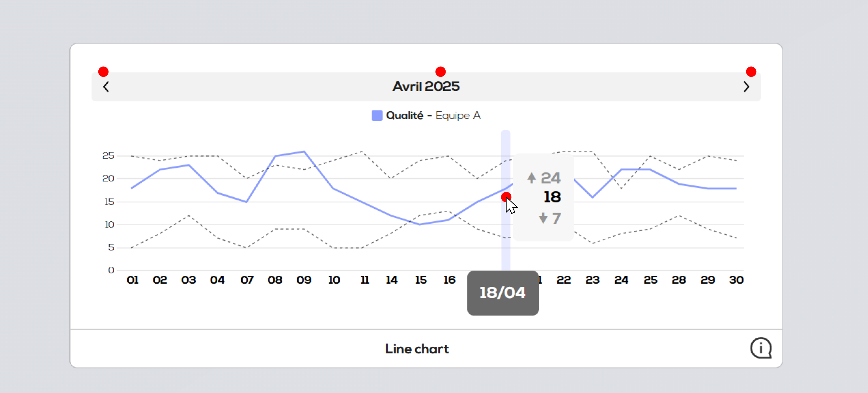Go to the next month using the right chevron
Image resolution: width=868 pixels, height=393 pixels.
coord(747,87)
